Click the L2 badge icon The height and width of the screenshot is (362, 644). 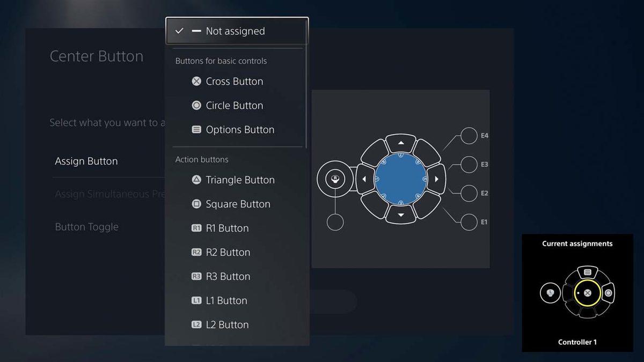pyautogui.click(x=196, y=325)
